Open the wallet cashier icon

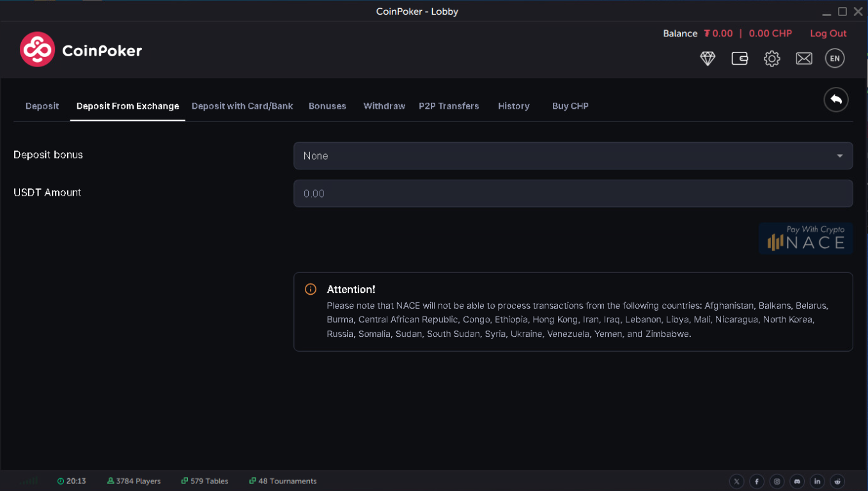(x=740, y=58)
